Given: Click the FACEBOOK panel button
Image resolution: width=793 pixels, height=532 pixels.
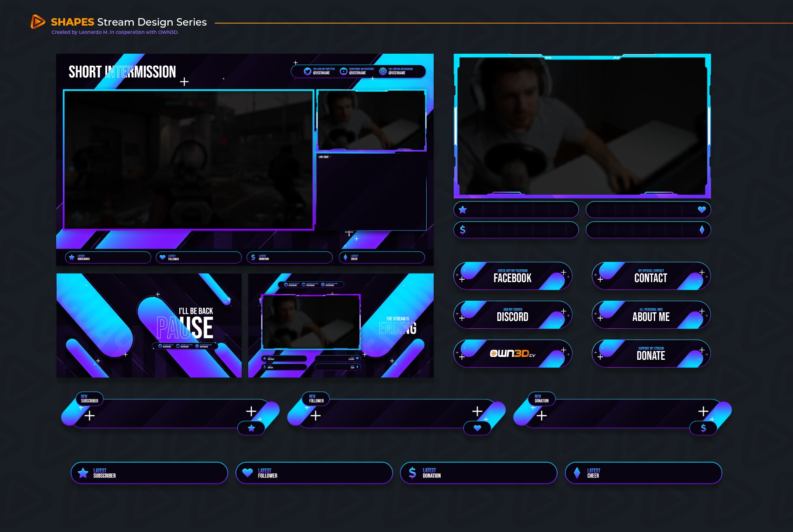Looking at the screenshot, I should (x=513, y=276).
